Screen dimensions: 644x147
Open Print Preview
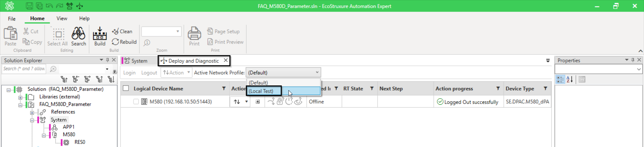coord(225,42)
